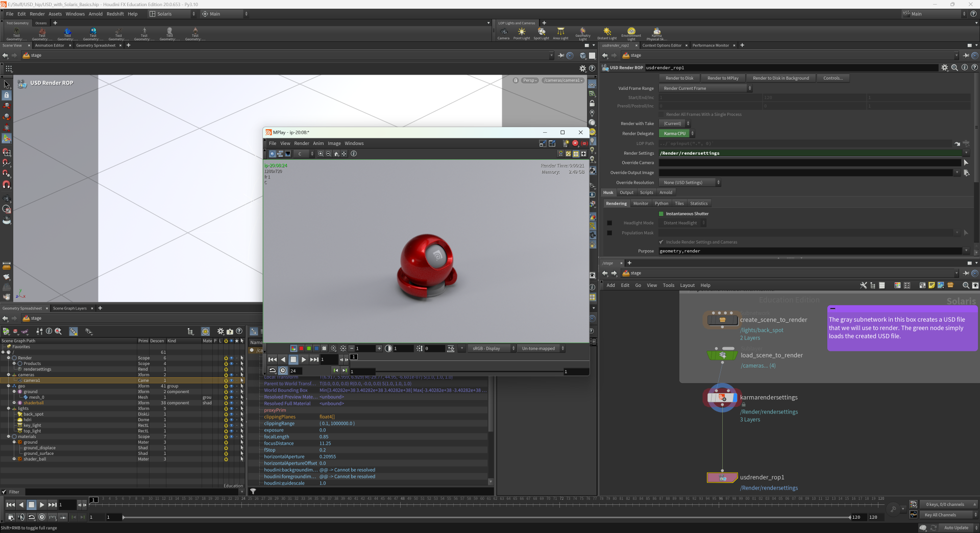This screenshot has width=980, height=533.
Task: Click the usdrender_rop1 node icon
Action: (x=722, y=478)
